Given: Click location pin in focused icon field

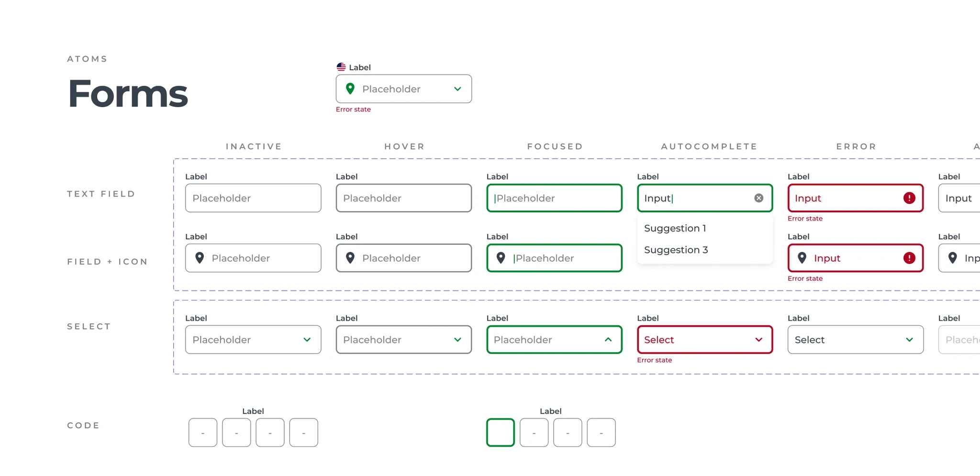Looking at the screenshot, I should click(x=501, y=258).
